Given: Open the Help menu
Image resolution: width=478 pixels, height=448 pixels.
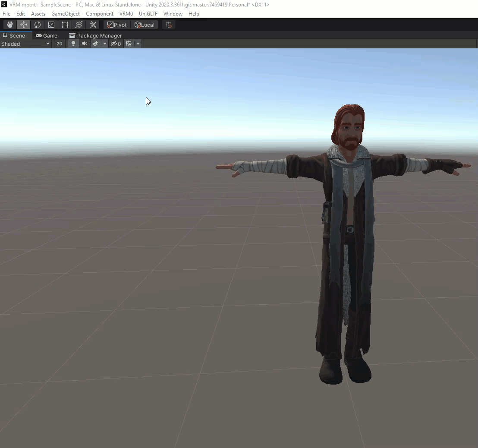Looking at the screenshot, I should pos(194,14).
